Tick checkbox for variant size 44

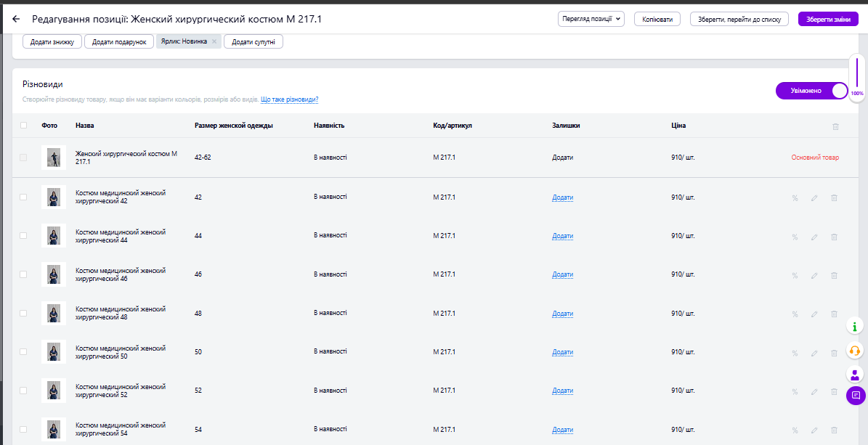coord(23,235)
